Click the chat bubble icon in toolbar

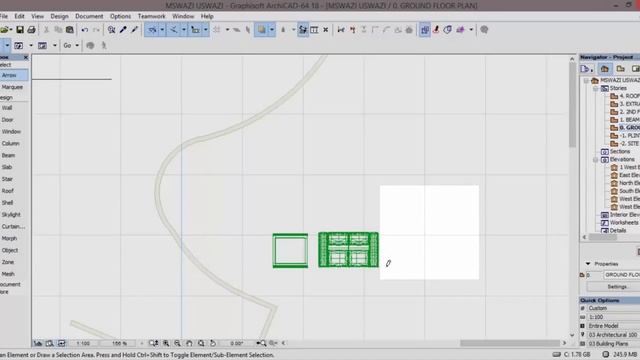[484, 30]
